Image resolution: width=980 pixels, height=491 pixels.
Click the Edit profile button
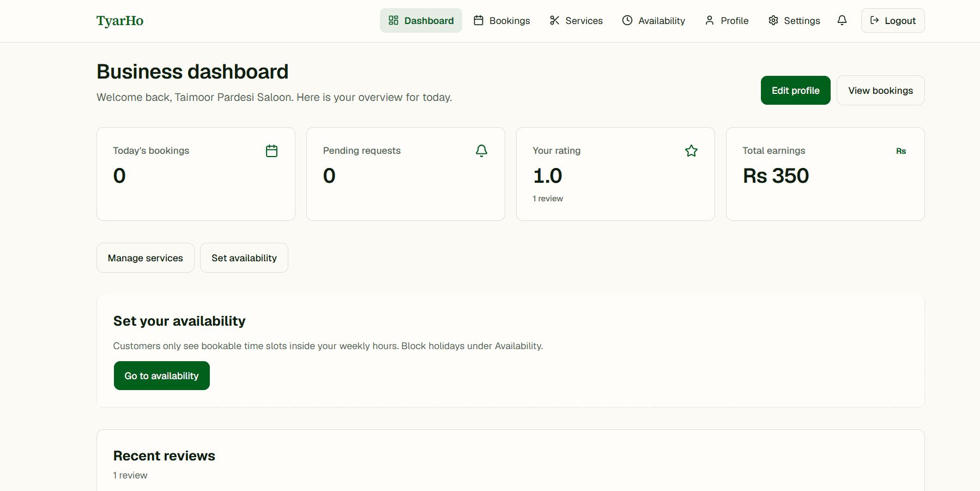coord(796,91)
